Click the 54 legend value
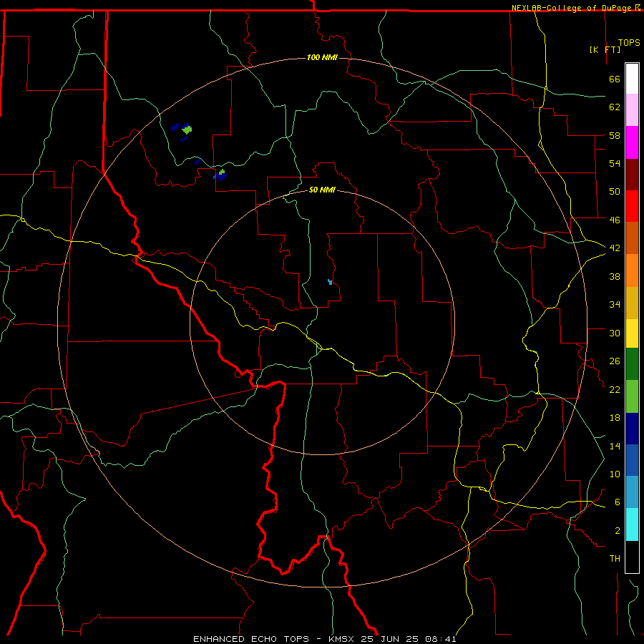 pos(615,163)
